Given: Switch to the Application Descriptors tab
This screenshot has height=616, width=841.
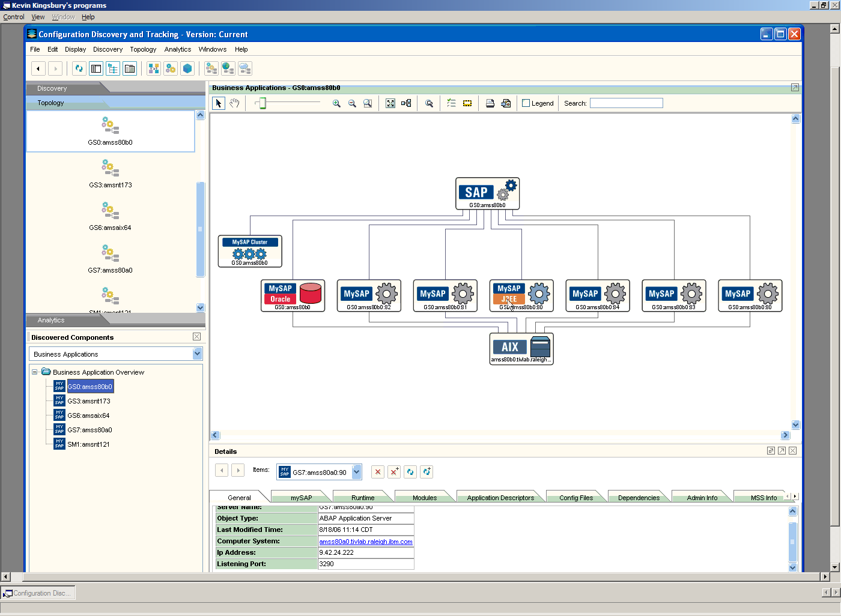Looking at the screenshot, I should (500, 498).
